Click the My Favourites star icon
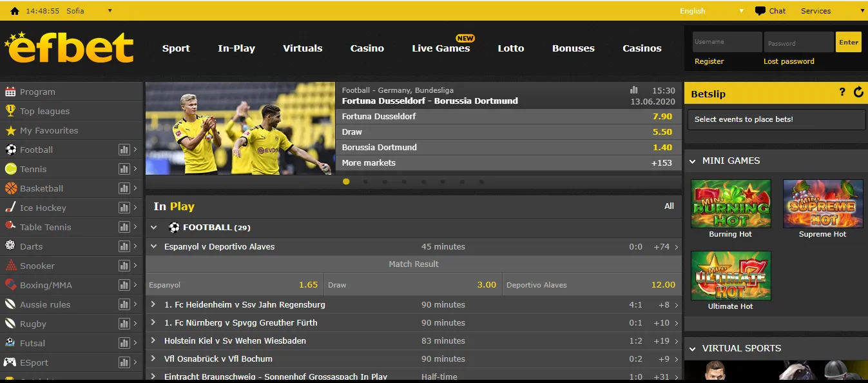Image resolution: width=868 pixels, height=383 pixels. coord(10,130)
